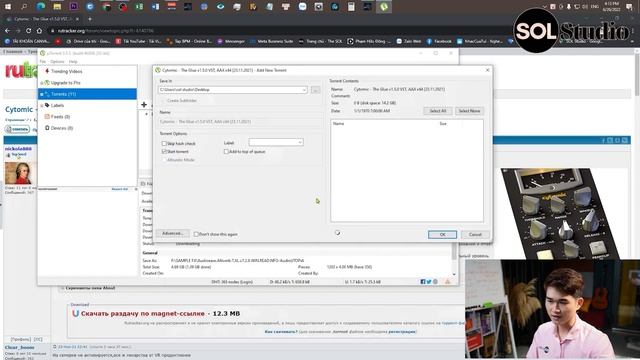
Task: Expand the Labels tree node
Action: point(41,106)
